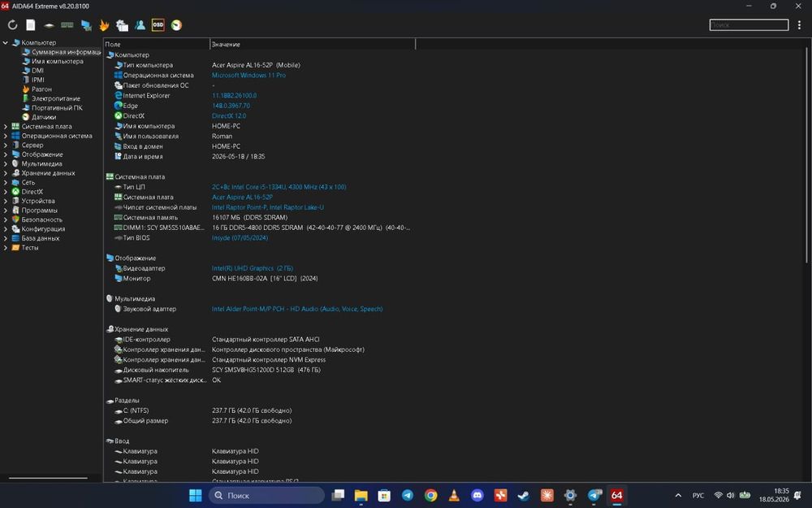Open VLC media player from the taskbar

[x=454, y=496]
